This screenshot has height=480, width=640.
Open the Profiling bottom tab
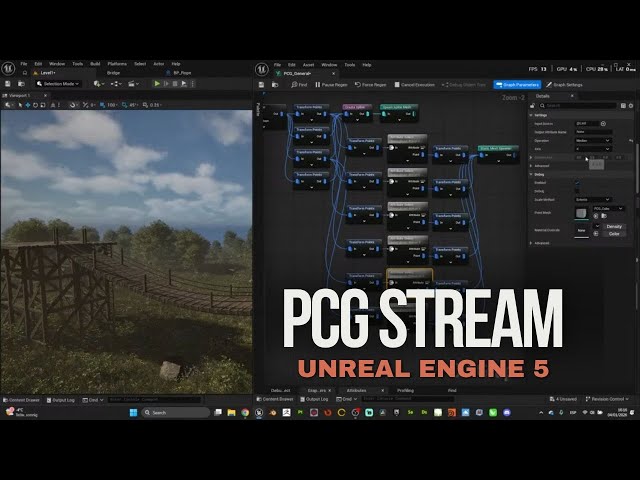point(405,391)
